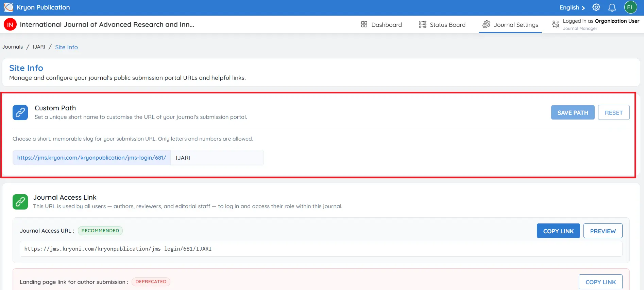Copy the deprecated landing page link
The width and height of the screenshot is (644, 290).
tap(600, 282)
